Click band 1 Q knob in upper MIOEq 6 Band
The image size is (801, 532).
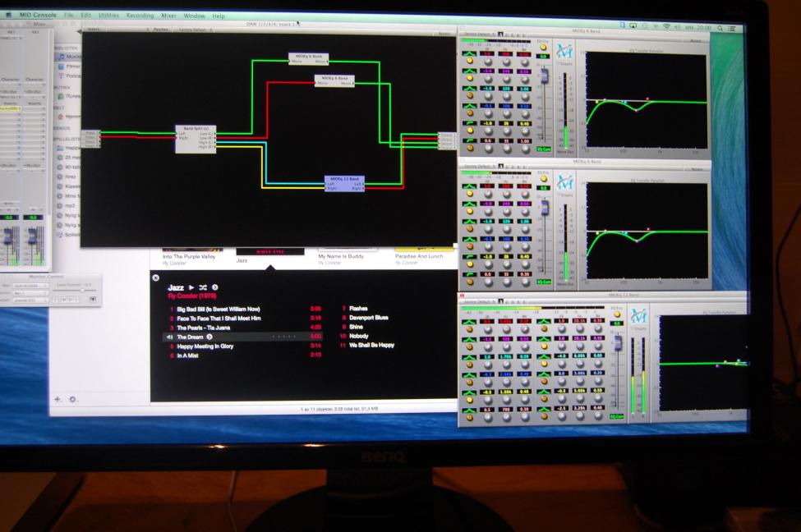(525, 62)
